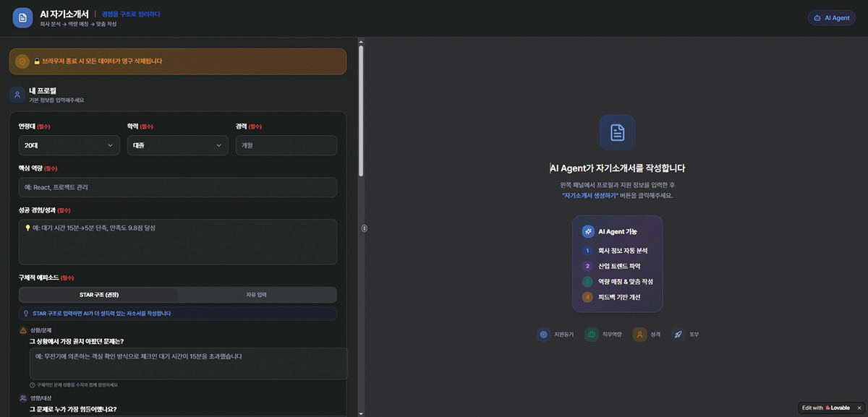This screenshot has height=417, width=868.
Task: Click the 핵심 역량 text field
Action: tap(177, 187)
